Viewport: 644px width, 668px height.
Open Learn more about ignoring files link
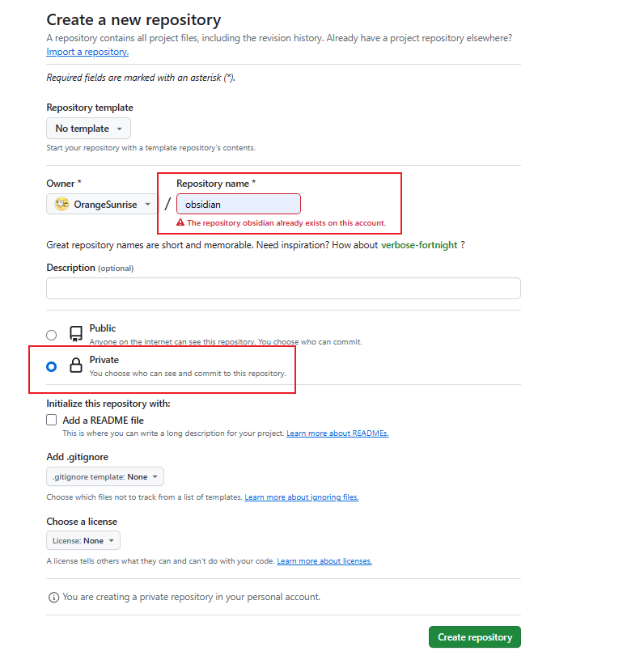coord(302,497)
